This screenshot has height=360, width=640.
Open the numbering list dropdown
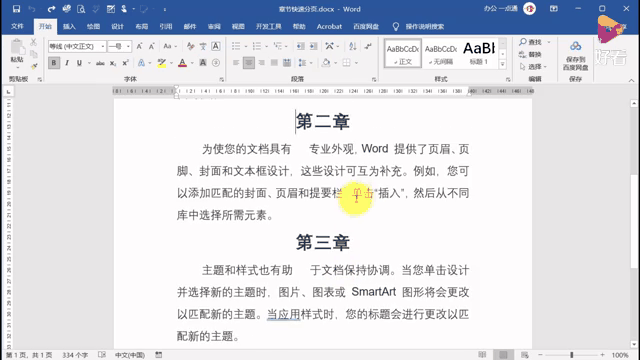pos(267,46)
